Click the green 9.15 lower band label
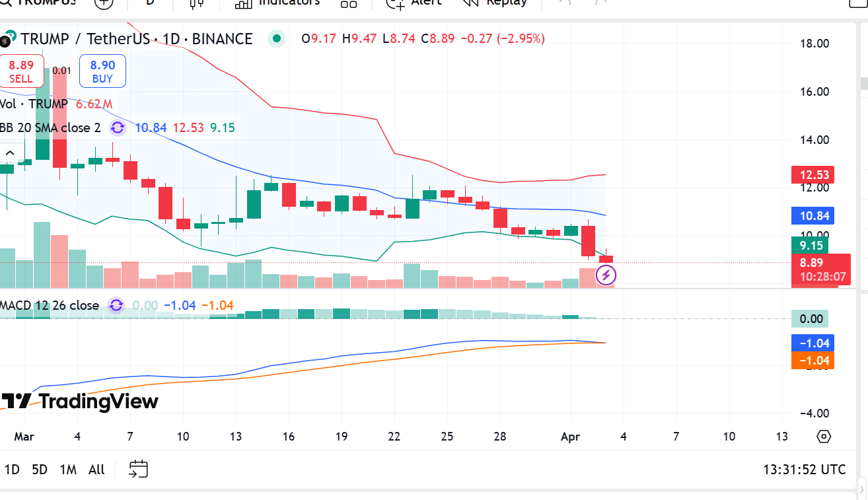Screen dimensions: 868x500 pos(810,245)
